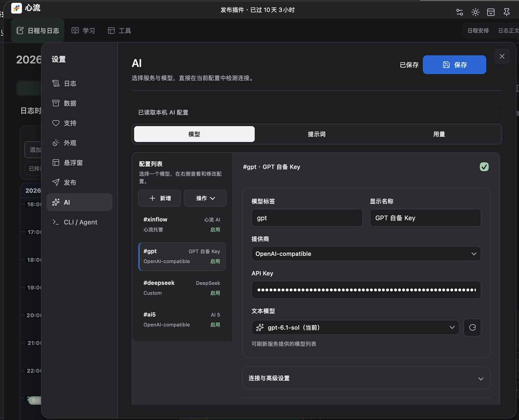The height and width of the screenshot is (420, 519).
Task: Close the settings dialog
Action: pos(502,56)
